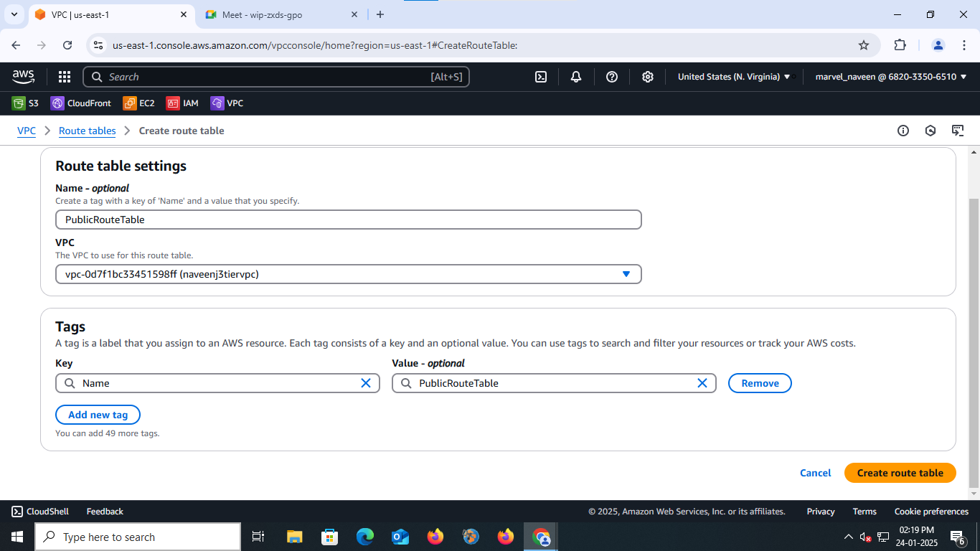Viewport: 980px width, 551px height.
Task: Click Create route table button
Action: 900,473
